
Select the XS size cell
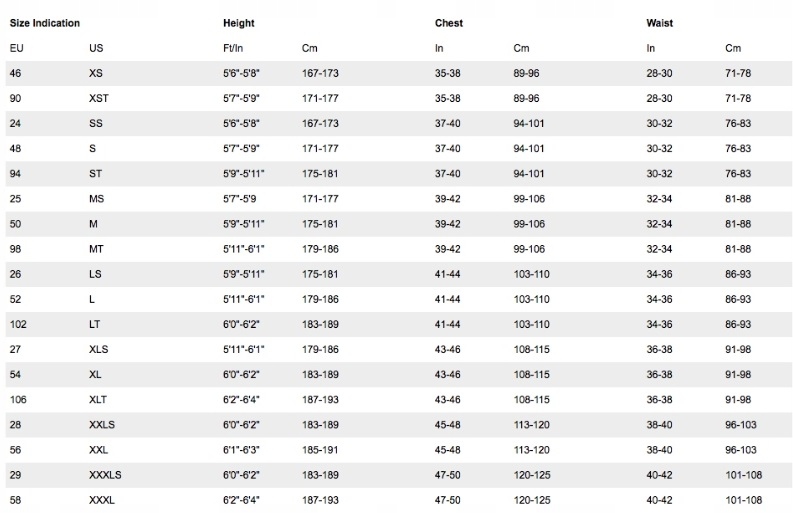96,73
